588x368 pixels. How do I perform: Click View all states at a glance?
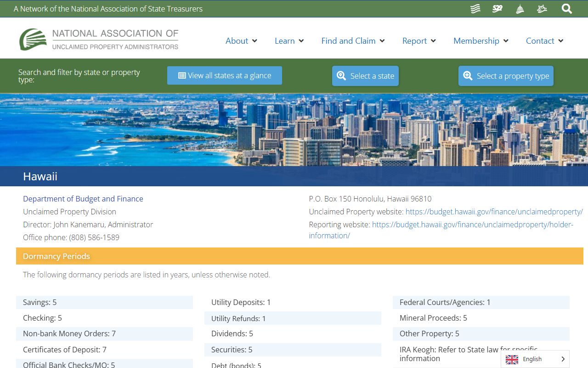click(225, 75)
